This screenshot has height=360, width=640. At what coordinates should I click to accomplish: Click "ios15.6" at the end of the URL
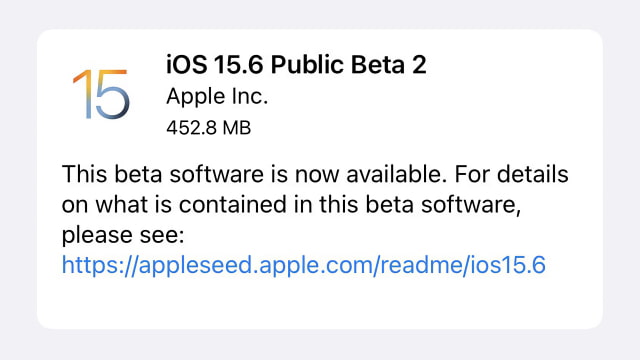[508, 265]
